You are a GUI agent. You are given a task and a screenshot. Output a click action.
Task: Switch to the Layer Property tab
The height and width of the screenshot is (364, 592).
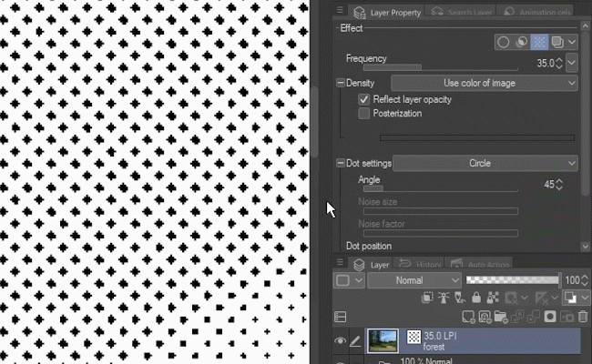click(x=386, y=13)
